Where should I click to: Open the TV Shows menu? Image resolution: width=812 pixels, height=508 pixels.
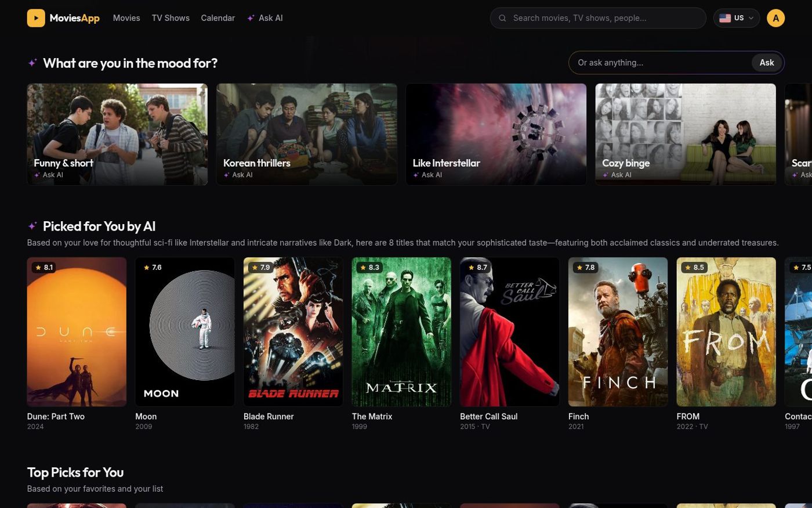click(171, 18)
